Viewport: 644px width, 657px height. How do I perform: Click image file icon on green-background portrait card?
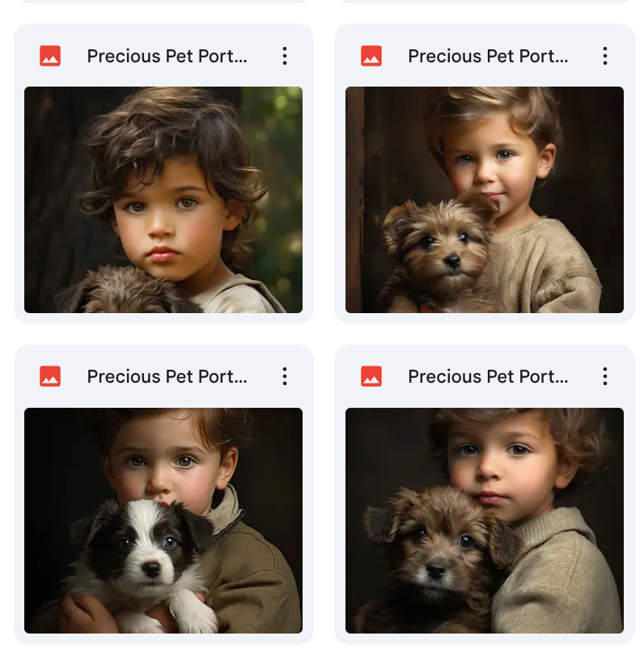click(x=50, y=56)
